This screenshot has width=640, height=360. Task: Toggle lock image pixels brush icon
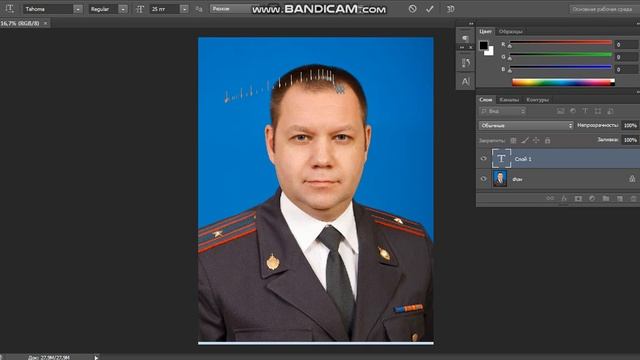click(524, 140)
